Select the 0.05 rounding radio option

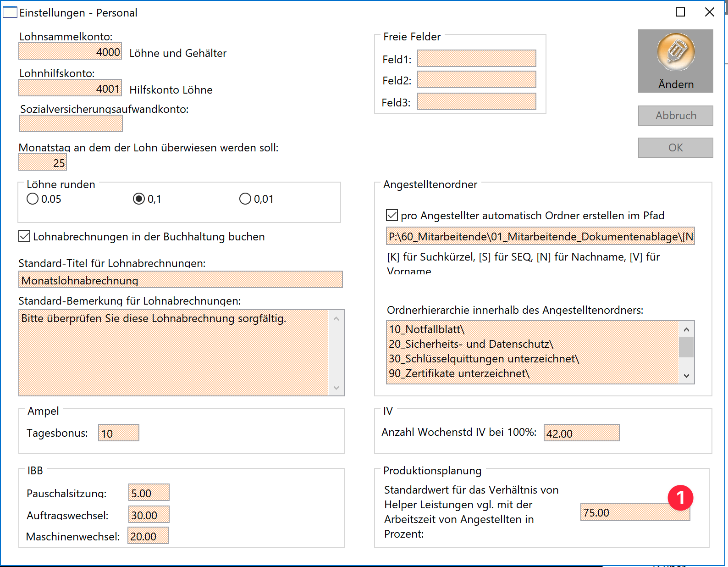(x=33, y=199)
